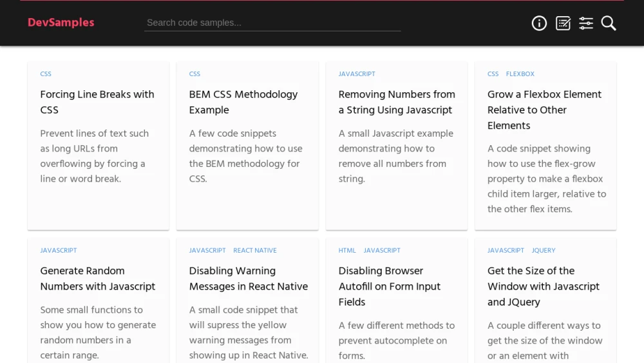The width and height of the screenshot is (644, 363).
Task: Open the info circle icon
Action: pos(539,23)
